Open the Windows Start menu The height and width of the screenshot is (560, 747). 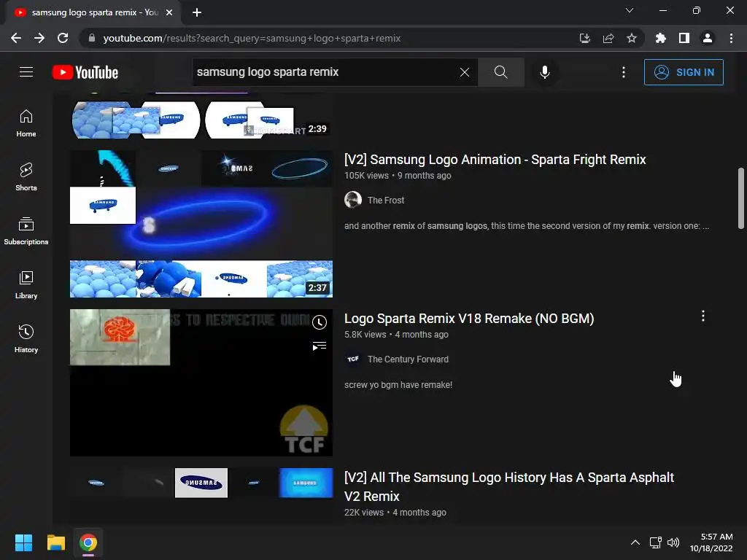[23, 542]
